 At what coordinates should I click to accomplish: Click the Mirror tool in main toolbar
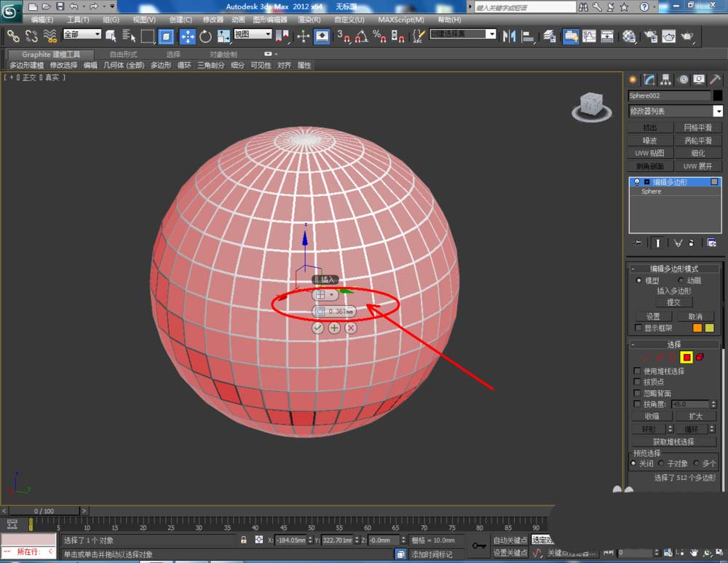click(x=510, y=36)
